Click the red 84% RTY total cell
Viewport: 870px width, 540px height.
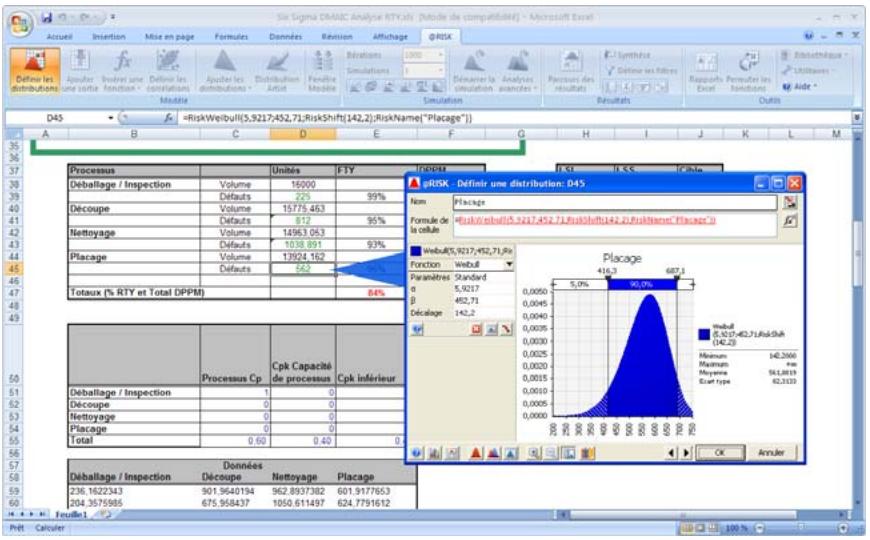376,292
